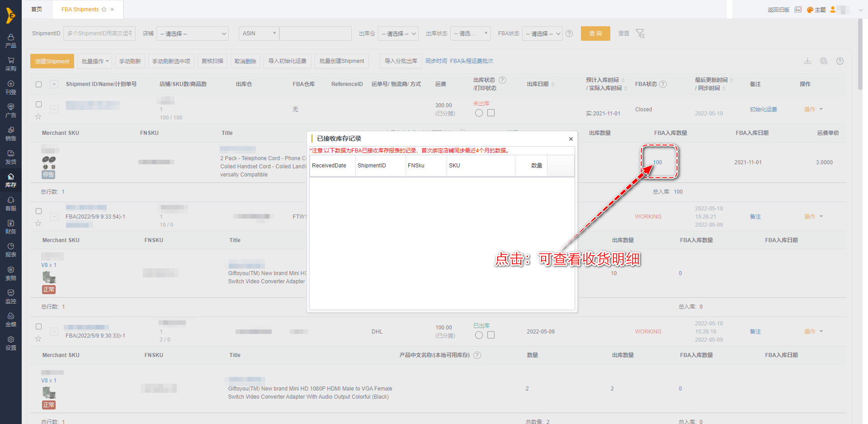Viewport: 868px width, 424px height.
Task: Click the ShipmentID search input field
Action: [99, 33]
